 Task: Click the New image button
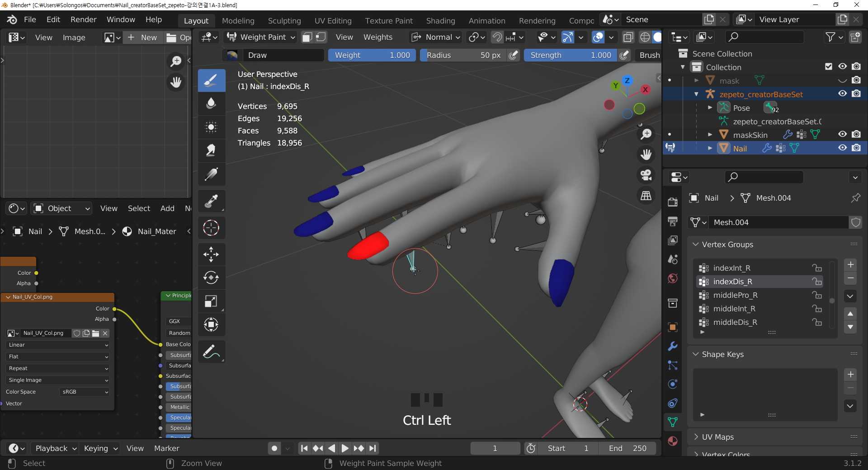[142, 38]
